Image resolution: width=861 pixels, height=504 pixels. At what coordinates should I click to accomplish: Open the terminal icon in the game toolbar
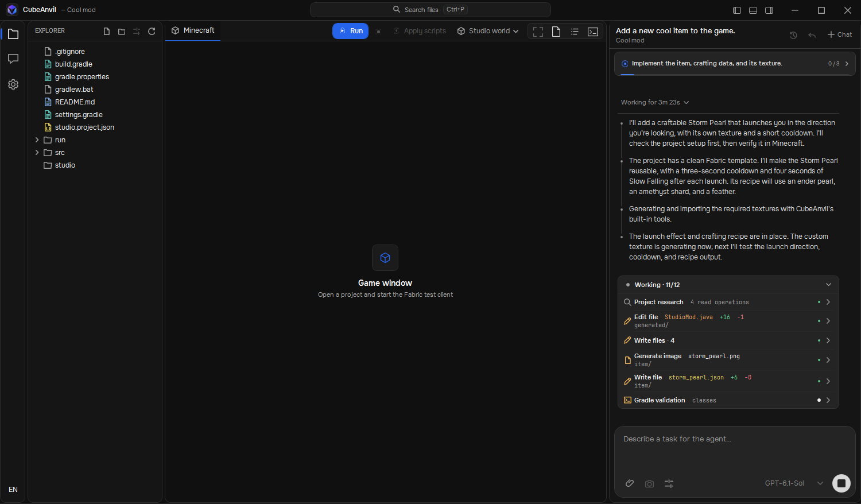tap(593, 32)
